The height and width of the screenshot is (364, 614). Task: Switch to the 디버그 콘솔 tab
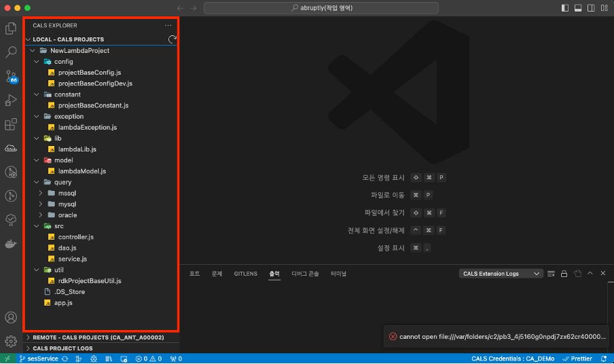click(x=305, y=274)
